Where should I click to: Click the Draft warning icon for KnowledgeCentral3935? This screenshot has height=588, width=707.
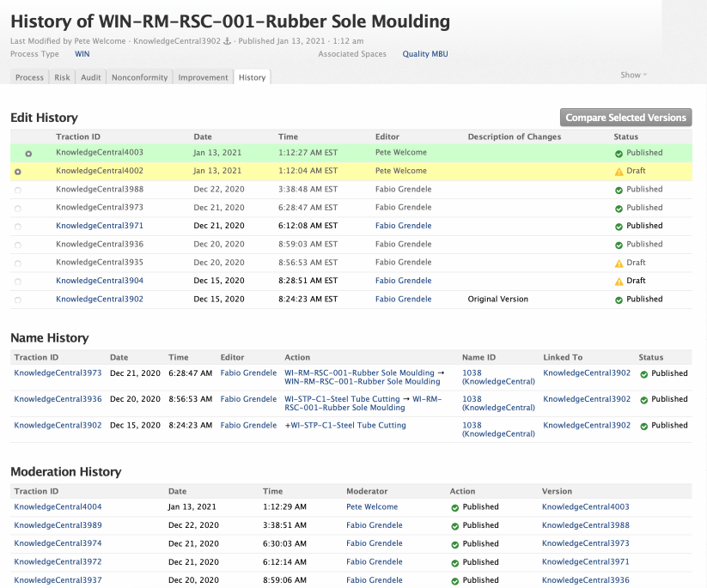(x=619, y=263)
